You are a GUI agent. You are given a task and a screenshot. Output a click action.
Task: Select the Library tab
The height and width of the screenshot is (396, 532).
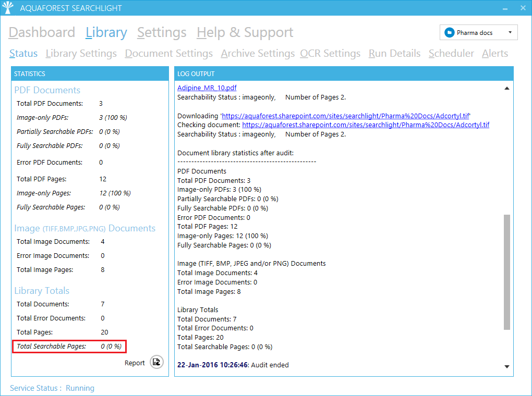[106, 32]
